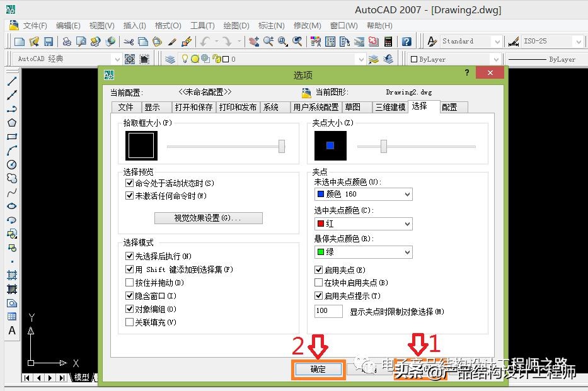Click the Workspace settings gear icon

click(x=130, y=59)
